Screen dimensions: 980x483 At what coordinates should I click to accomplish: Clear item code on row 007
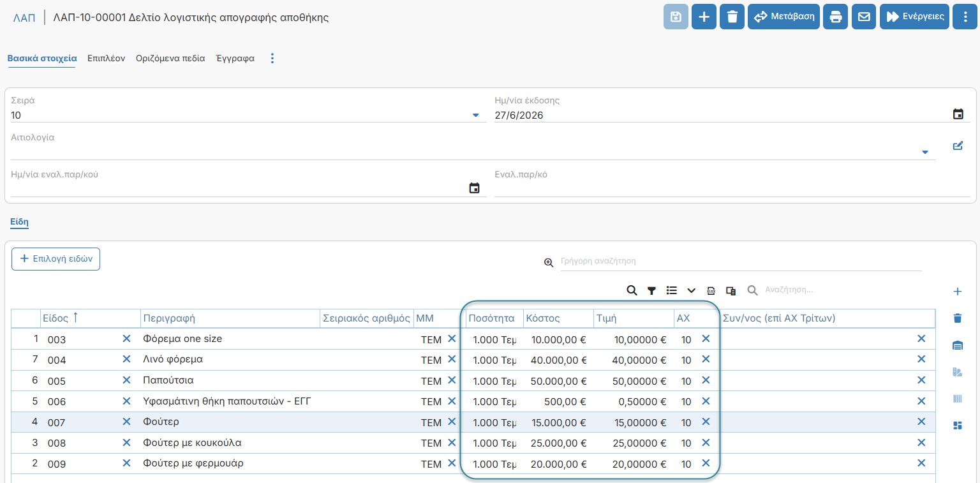click(x=126, y=422)
